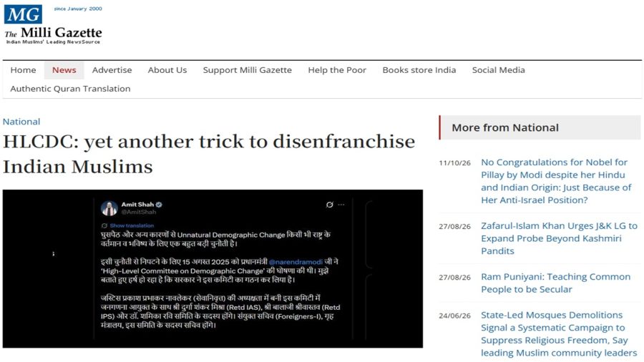Screen dimensions: 644x362
Task: Open the About Us page
Action: pyautogui.click(x=167, y=70)
